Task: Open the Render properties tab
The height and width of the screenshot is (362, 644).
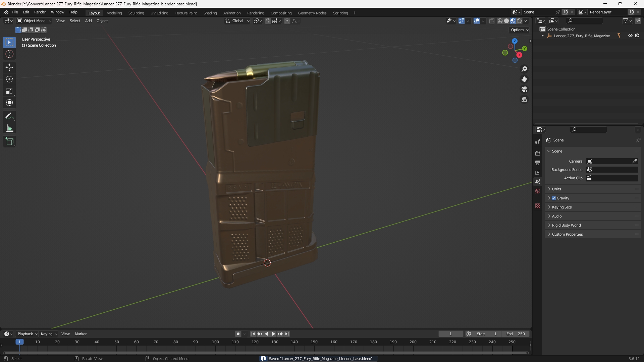Action: click(538, 153)
